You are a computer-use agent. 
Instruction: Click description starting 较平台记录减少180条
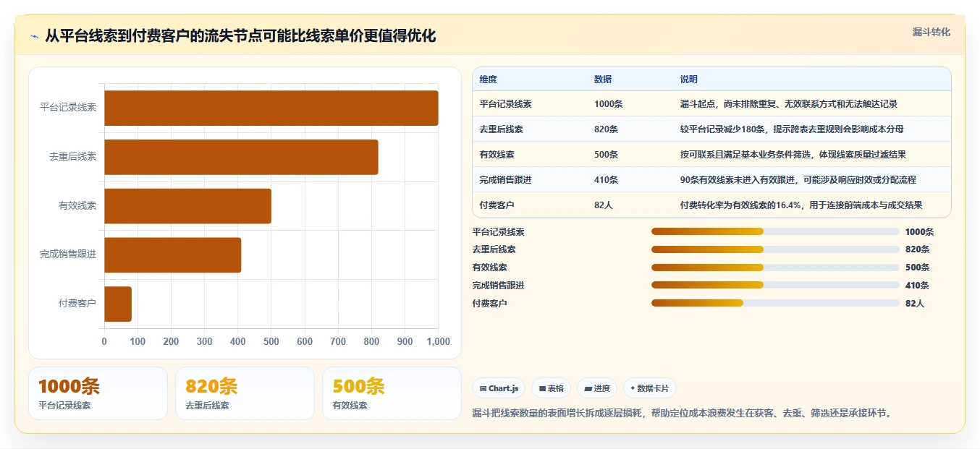792,129
